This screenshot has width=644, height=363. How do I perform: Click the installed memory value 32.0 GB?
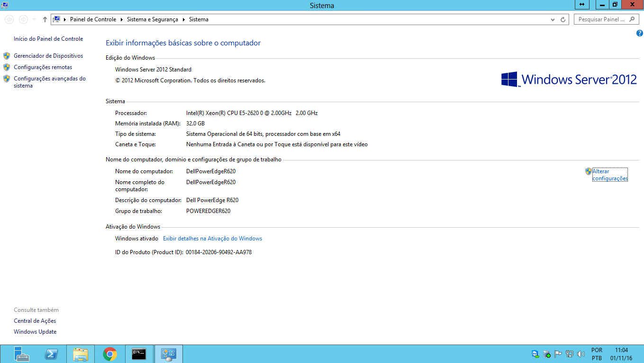point(195,124)
